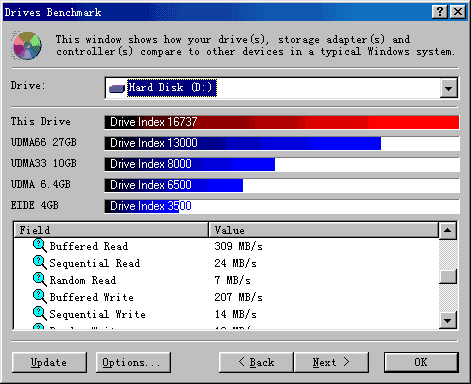This screenshot has height=384, width=471.
Task: Go to next page with Next
Action: point(331,362)
